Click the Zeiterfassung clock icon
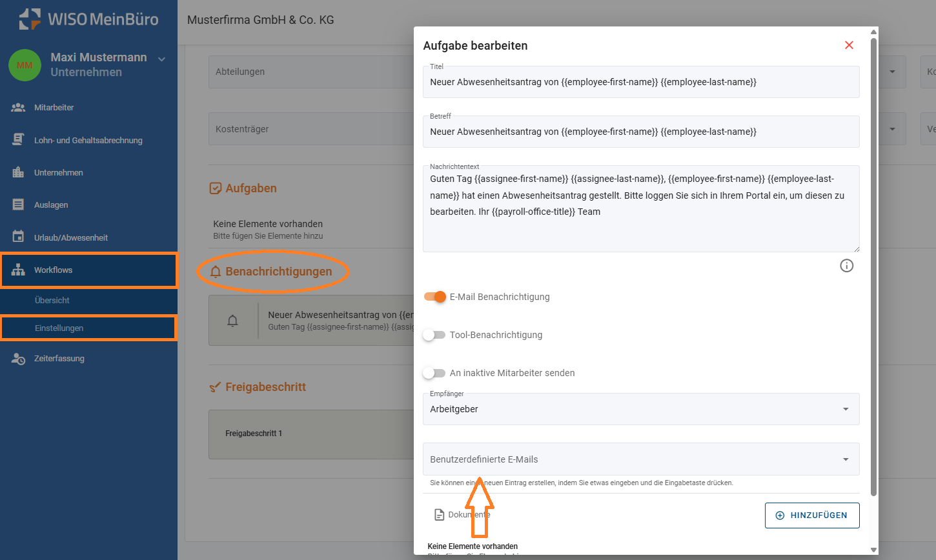Image resolution: width=936 pixels, height=560 pixels. coord(18,359)
